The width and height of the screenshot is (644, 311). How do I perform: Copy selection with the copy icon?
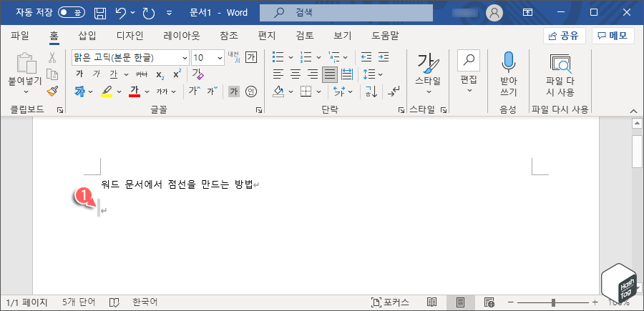[52, 74]
